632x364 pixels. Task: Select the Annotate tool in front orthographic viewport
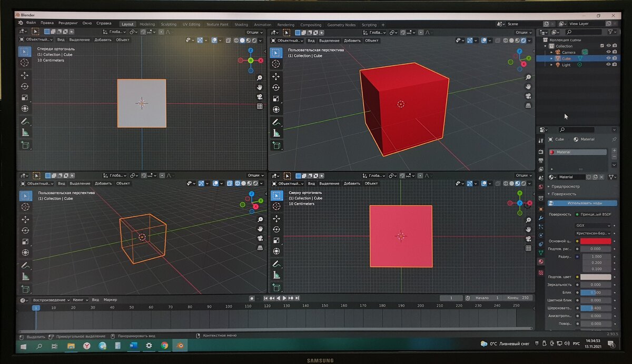[x=25, y=122]
